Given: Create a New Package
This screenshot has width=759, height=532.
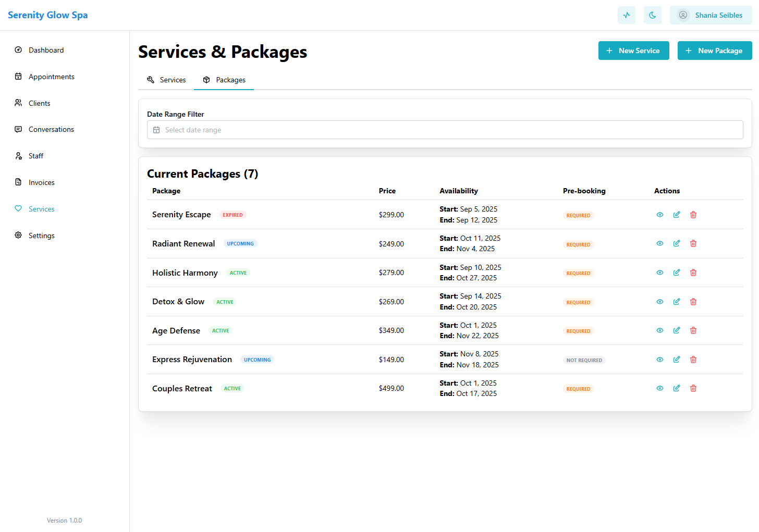Looking at the screenshot, I should (x=714, y=51).
